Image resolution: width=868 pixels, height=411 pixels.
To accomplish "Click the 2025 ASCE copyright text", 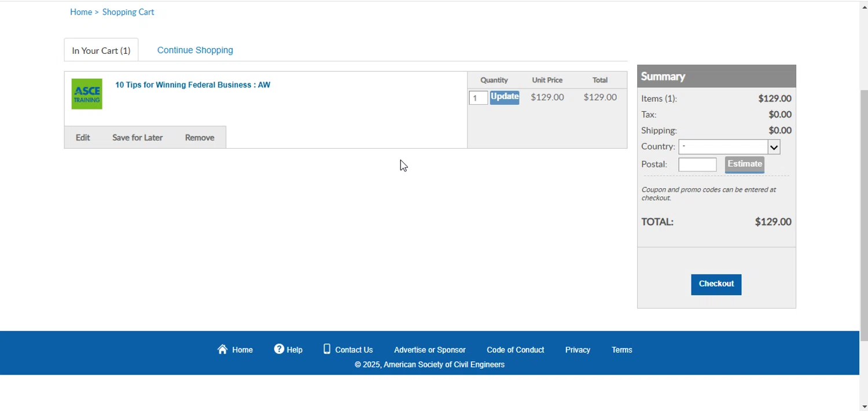I will click(430, 365).
